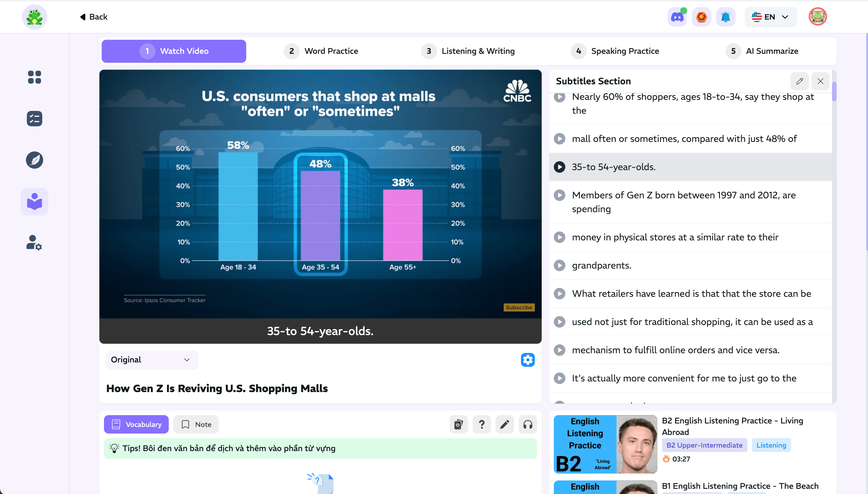The image size is (868, 494).
Task: Open the Original subtitle language dropdown
Action: [x=152, y=360]
